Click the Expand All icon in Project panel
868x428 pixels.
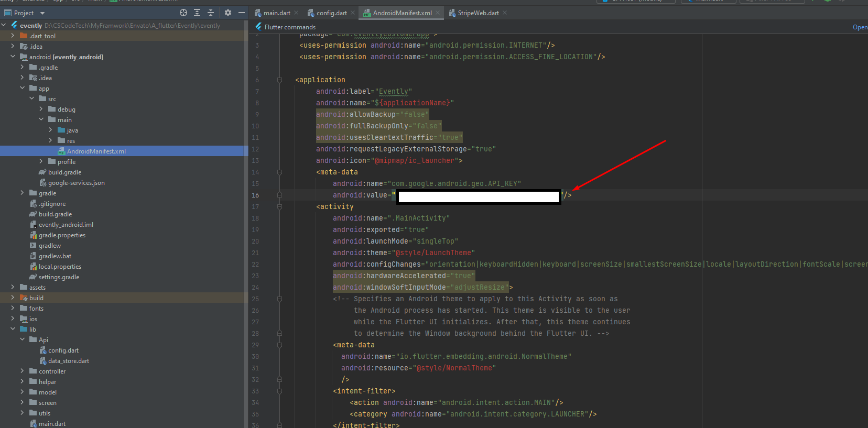coord(197,13)
